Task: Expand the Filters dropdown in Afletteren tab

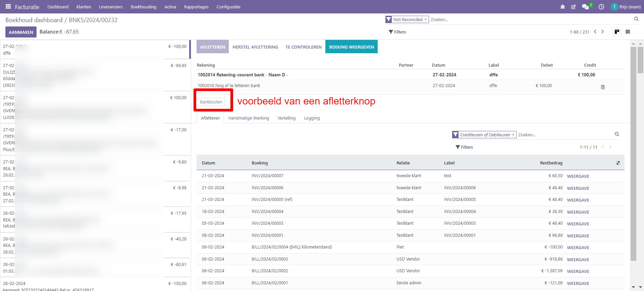Action: click(464, 147)
